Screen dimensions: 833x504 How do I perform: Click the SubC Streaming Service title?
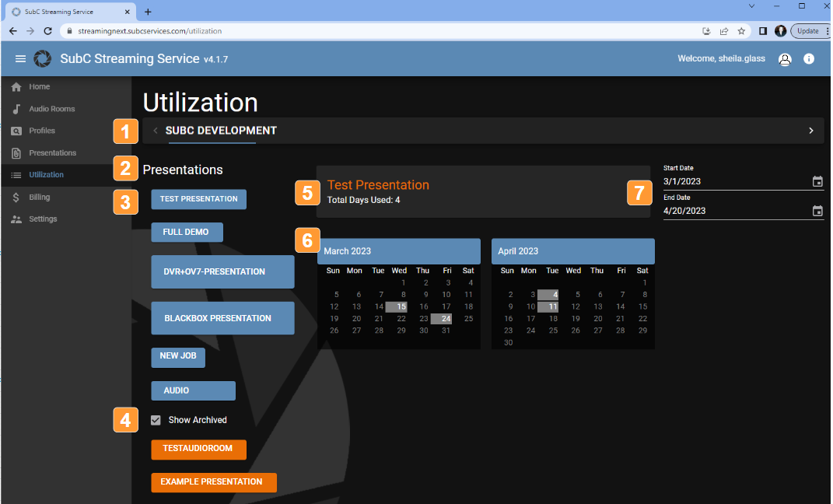click(130, 58)
